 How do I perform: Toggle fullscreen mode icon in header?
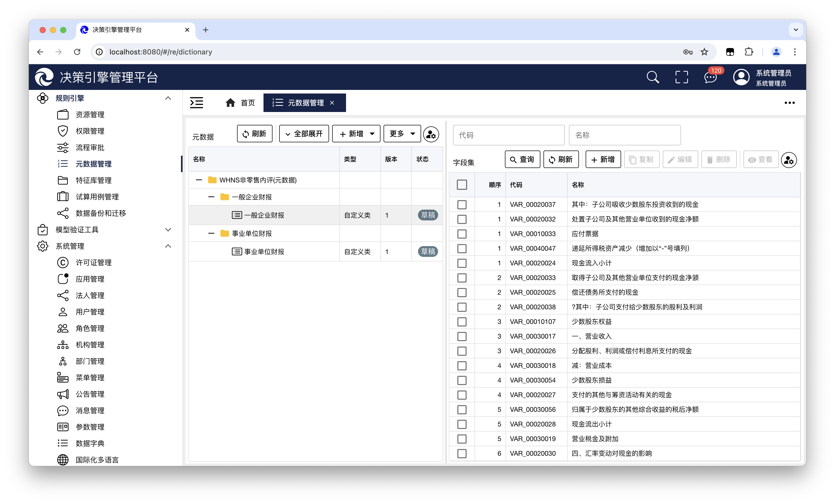(x=682, y=77)
